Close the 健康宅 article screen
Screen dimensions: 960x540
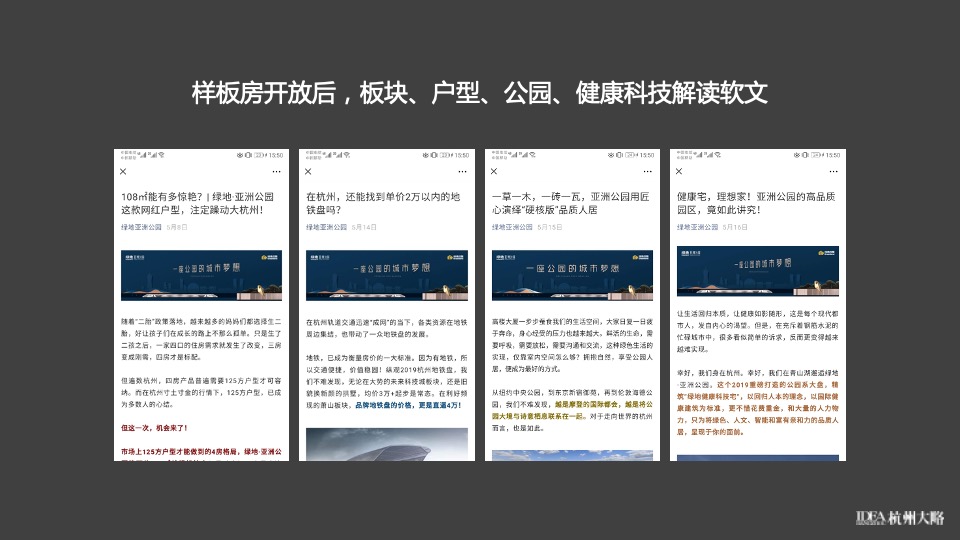(x=679, y=171)
